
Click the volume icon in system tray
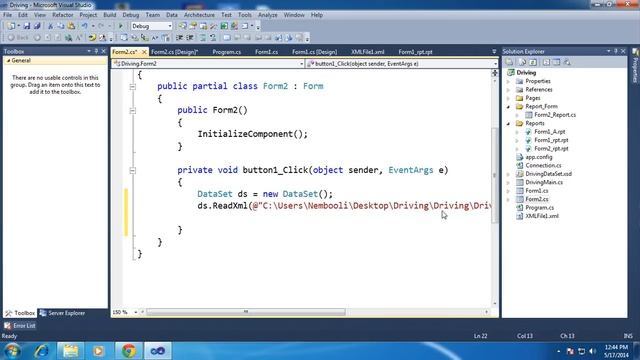coord(593,351)
